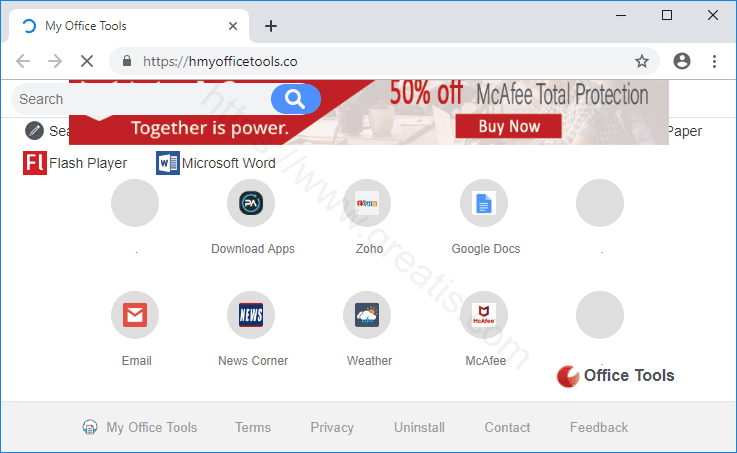The height and width of the screenshot is (453, 737).
Task: Launch the Zoho shortcut tile
Action: (x=367, y=204)
